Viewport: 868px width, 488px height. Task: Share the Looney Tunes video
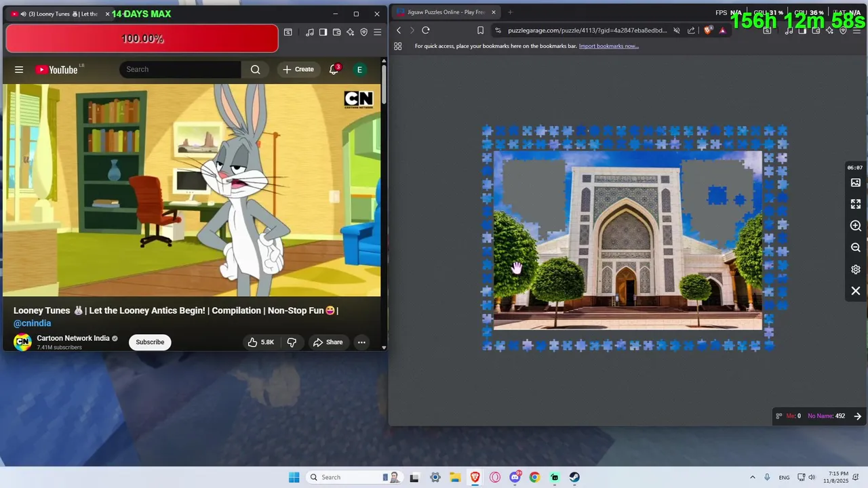click(328, 342)
